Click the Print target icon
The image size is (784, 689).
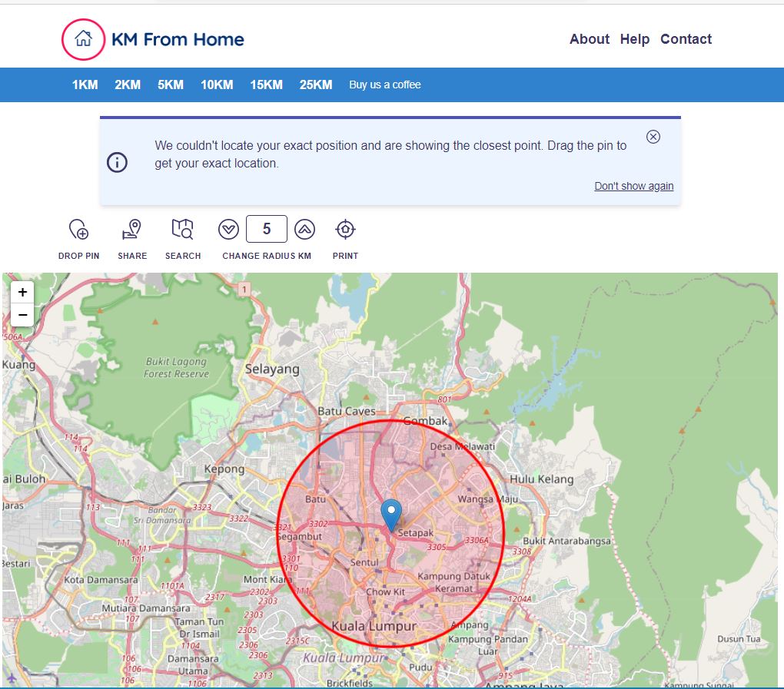345,230
